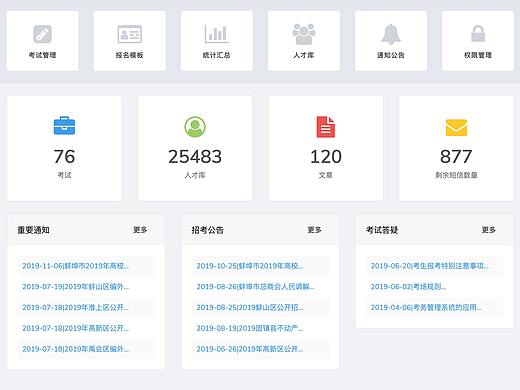Open the 2019-08-26 总商会 announcement
520x390 pixels.
[255, 286]
